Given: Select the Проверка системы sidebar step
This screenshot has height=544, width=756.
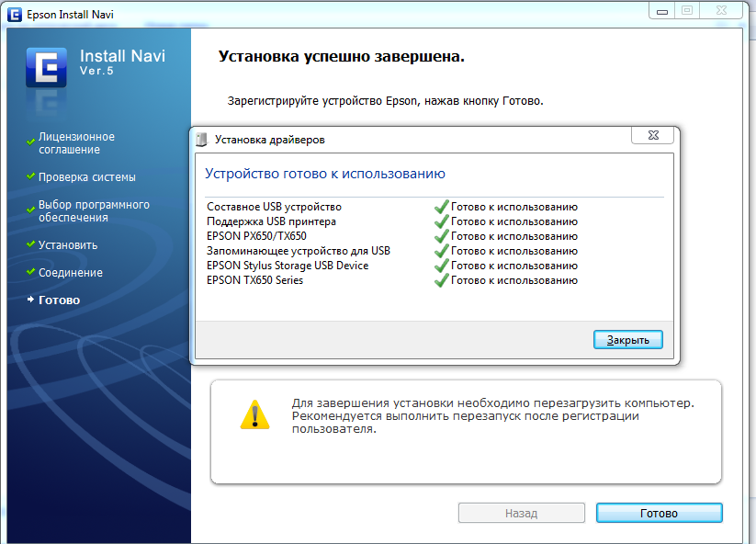Looking at the screenshot, I should click(87, 177).
